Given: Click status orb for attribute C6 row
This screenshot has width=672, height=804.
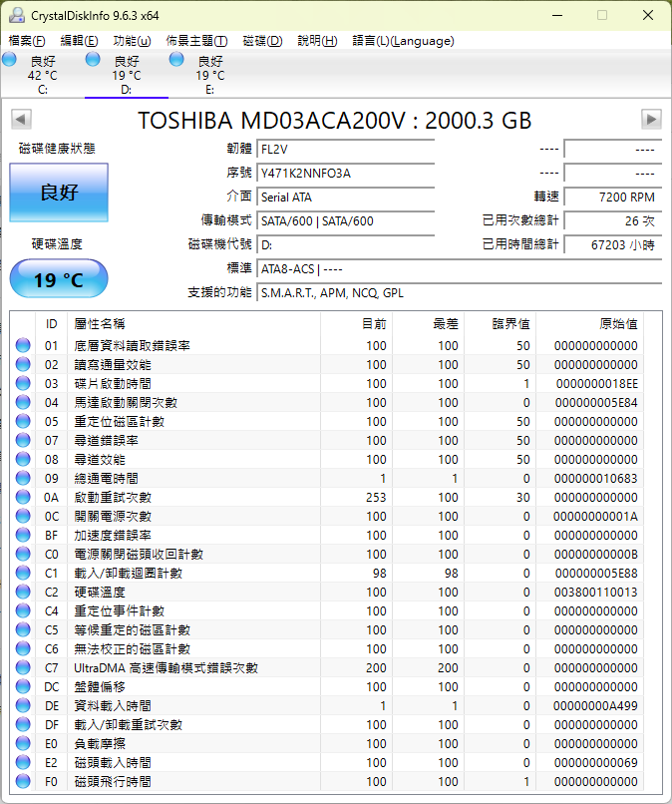Looking at the screenshot, I should point(23,648).
